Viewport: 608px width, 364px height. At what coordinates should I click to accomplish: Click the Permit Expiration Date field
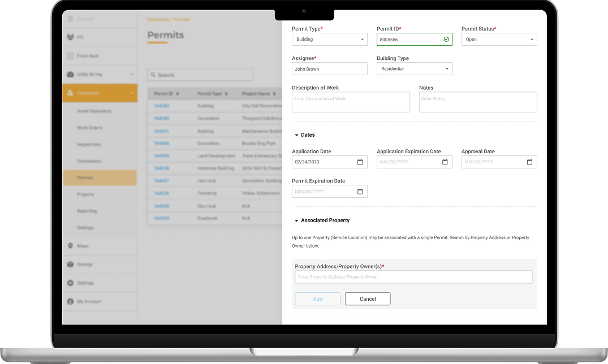(x=330, y=192)
